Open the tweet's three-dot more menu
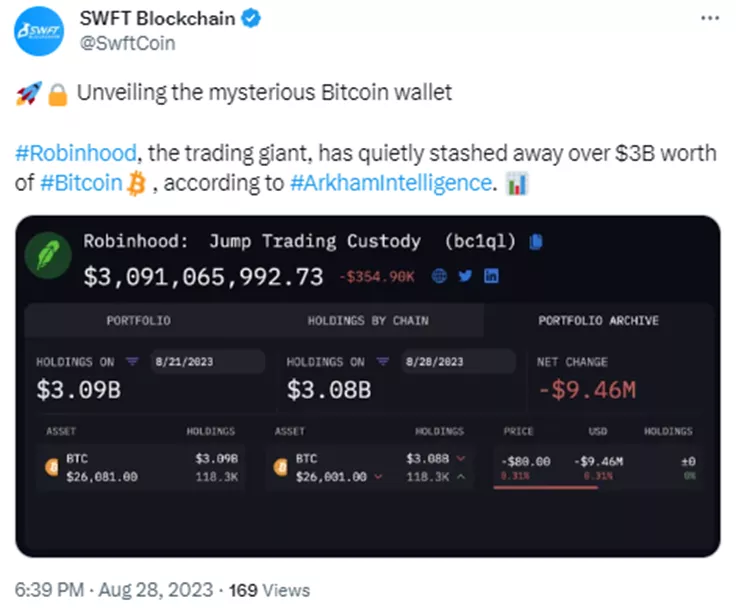The height and width of the screenshot is (609, 736). pos(708,19)
